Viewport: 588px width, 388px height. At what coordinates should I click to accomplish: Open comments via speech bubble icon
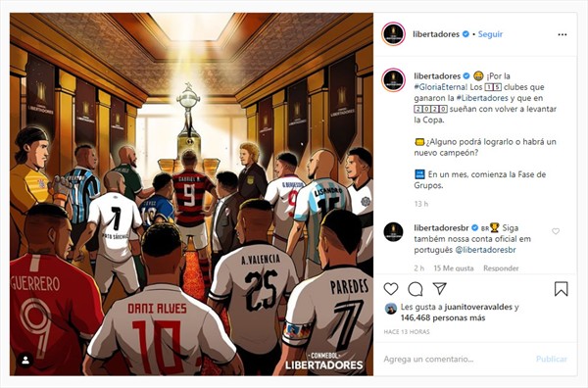pyautogui.click(x=416, y=289)
